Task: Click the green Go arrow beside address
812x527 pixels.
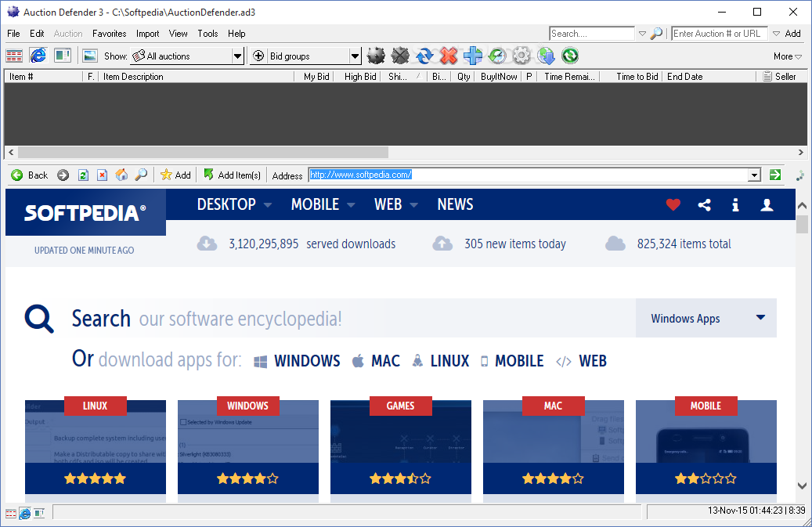Action: 774,175
